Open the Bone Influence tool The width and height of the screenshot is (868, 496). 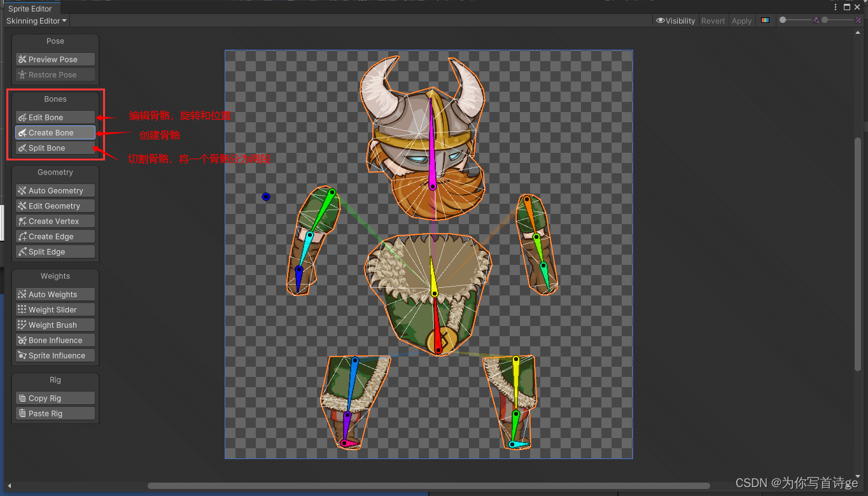coord(55,340)
